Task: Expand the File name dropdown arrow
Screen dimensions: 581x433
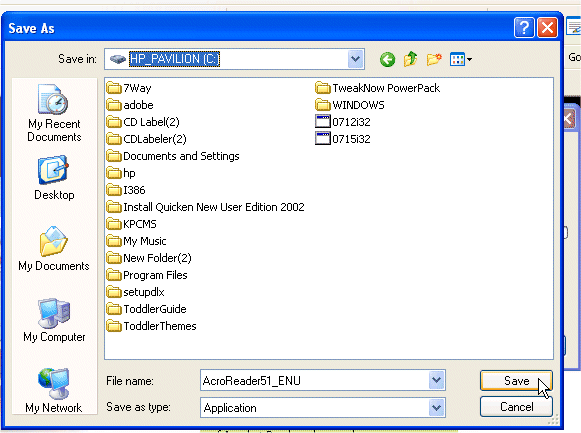Action: [436, 380]
